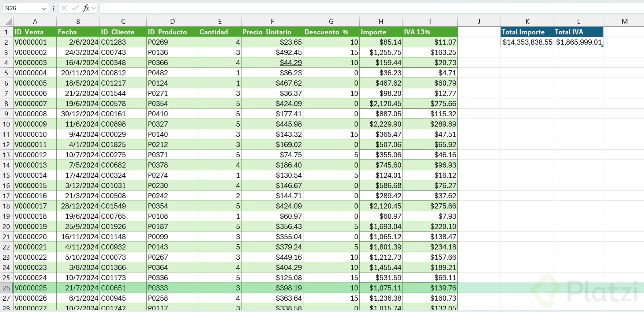Select column B header

click(x=78, y=22)
